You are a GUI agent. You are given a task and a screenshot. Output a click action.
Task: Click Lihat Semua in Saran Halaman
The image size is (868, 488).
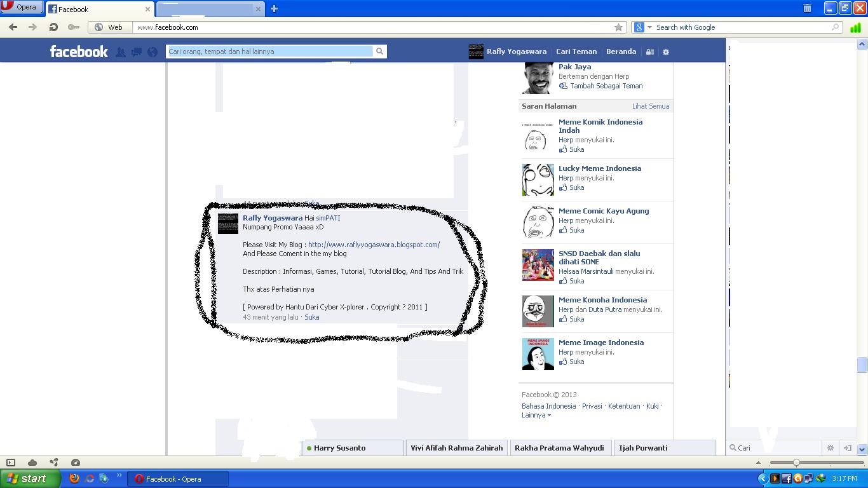[651, 106]
